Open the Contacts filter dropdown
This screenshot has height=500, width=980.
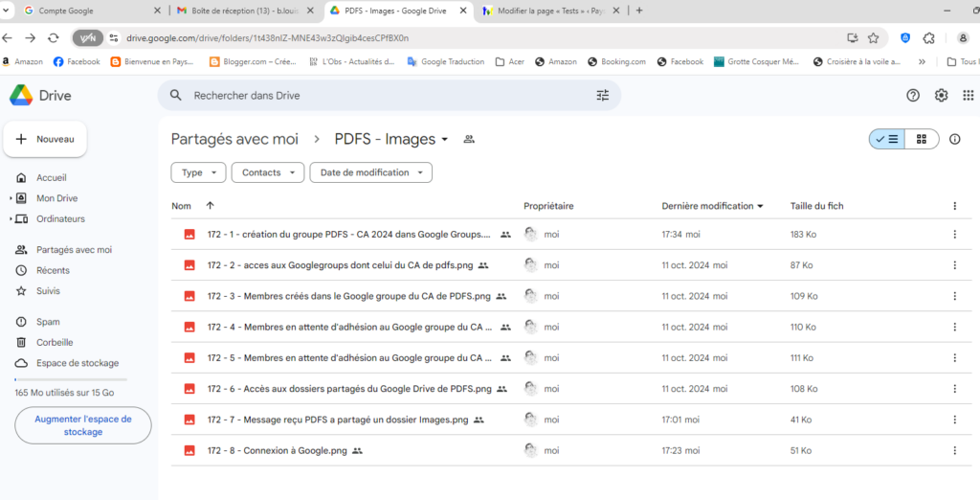click(x=267, y=172)
